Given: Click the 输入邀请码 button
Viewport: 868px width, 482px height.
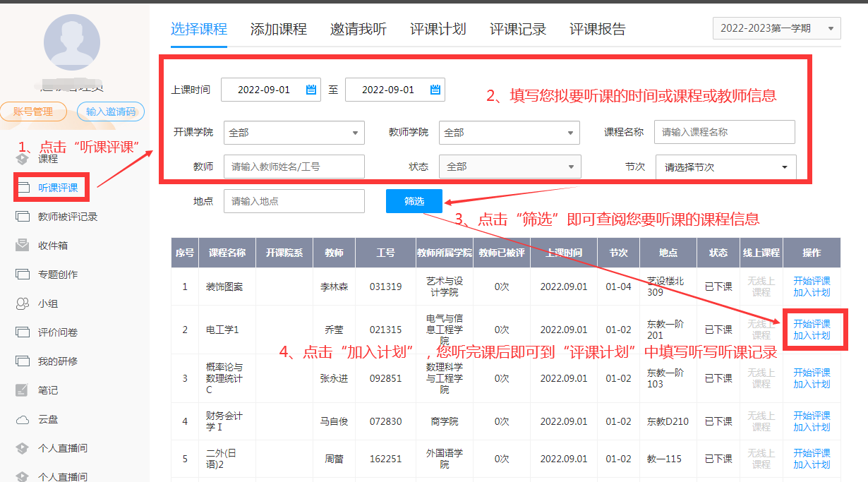Looking at the screenshot, I should (111, 112).
